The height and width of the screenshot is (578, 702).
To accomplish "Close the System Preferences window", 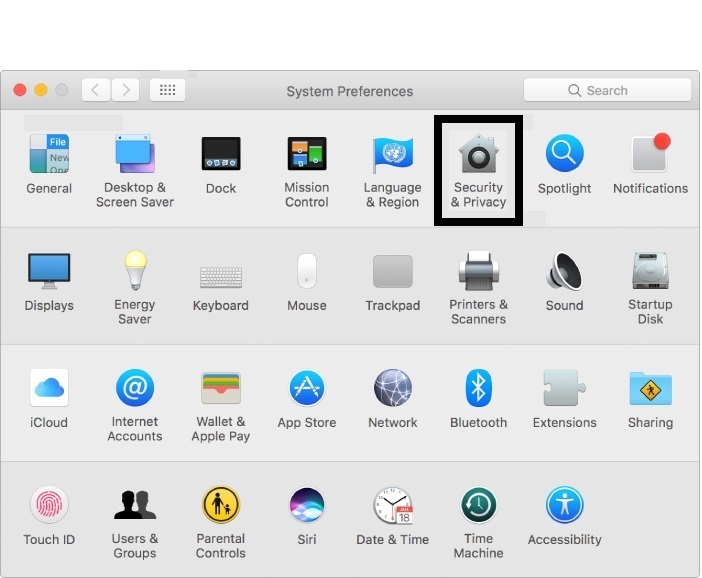I will pyautogui.click(x=20, y=90).
